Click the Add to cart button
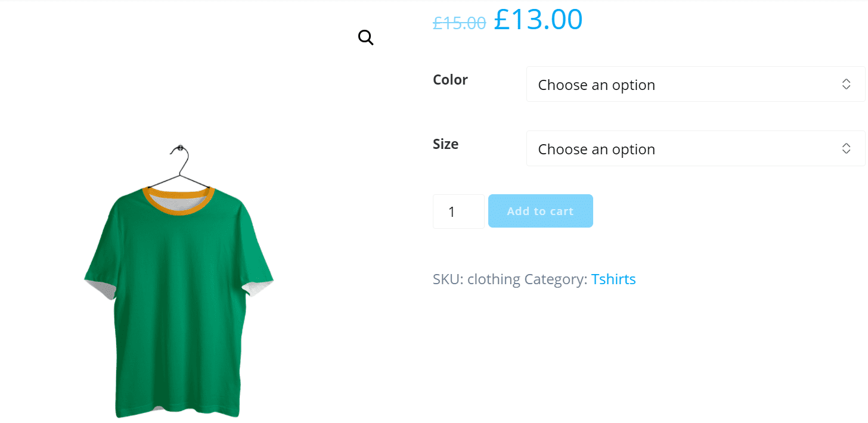 pos(541,211)
